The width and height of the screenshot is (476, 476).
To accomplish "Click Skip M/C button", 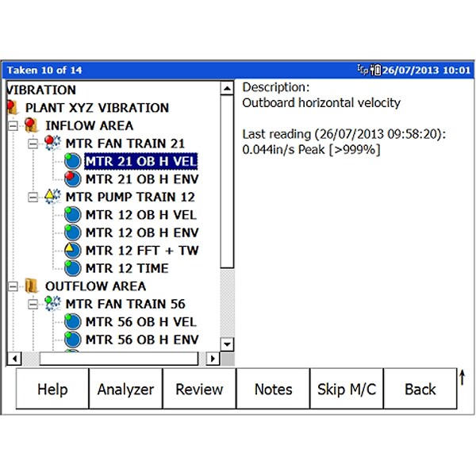I will (347, 389).
